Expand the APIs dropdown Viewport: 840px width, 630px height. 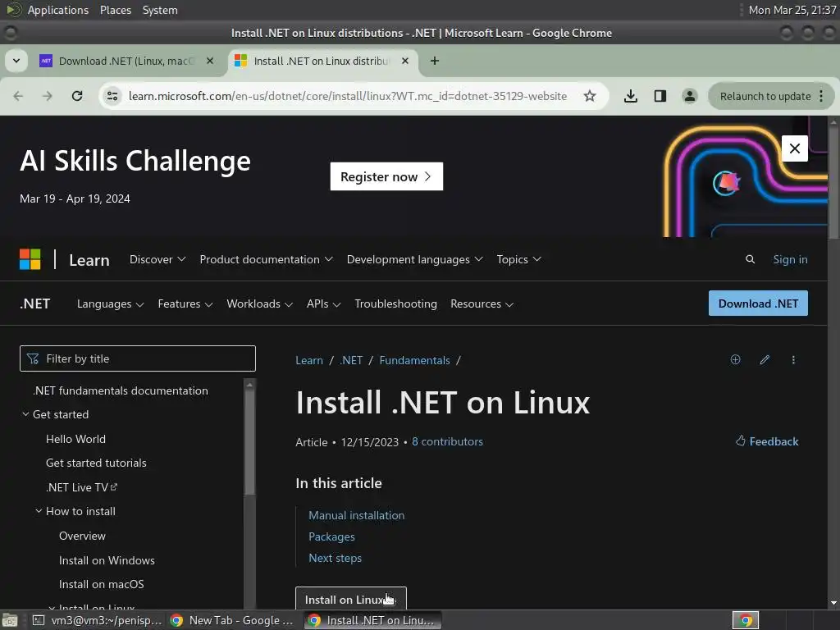click(x=323, y=304)
